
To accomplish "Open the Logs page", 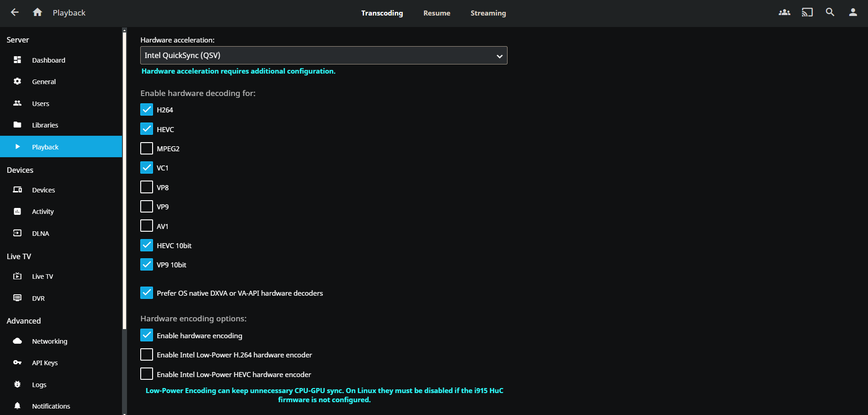I will pyautogui.click(x=39, y=385).
